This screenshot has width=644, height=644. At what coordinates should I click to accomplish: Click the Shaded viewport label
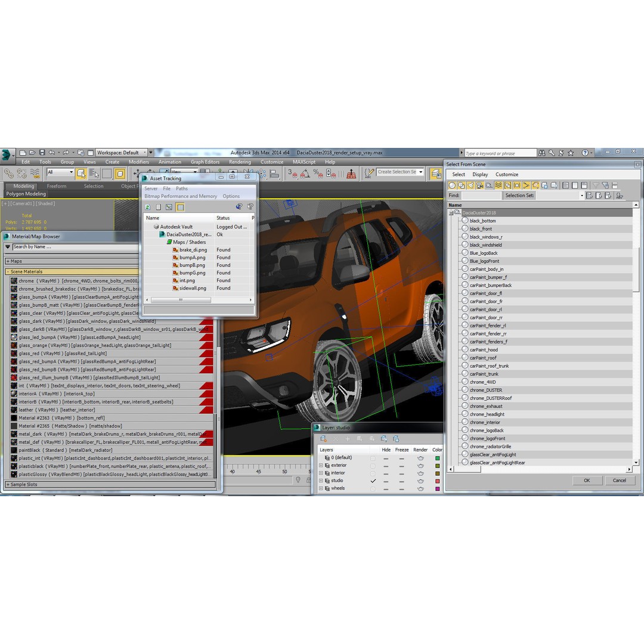coord(46,204)
